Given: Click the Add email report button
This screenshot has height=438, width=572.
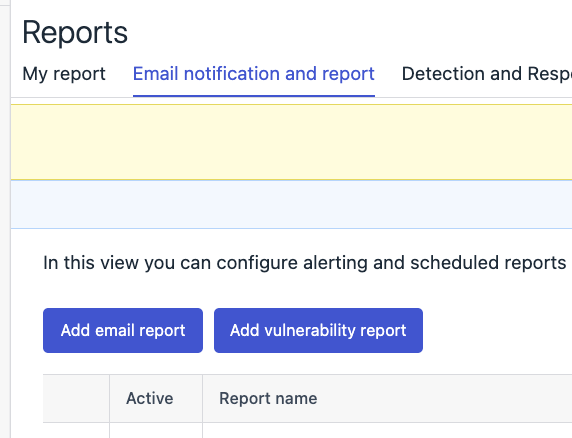Looking at the screenshot, I should 123,330.
